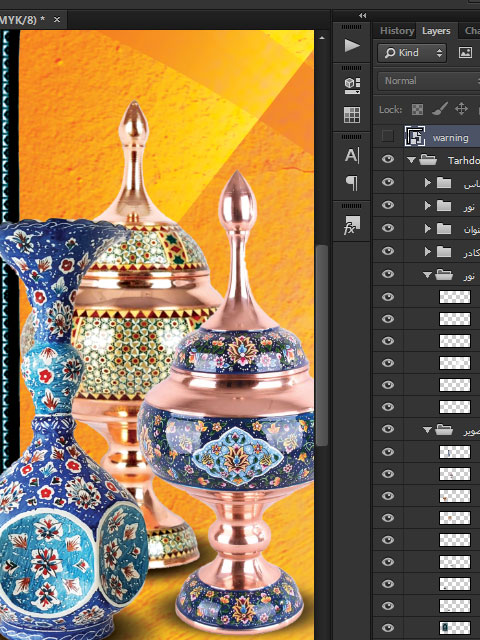
Task: Select the warning layer name
Action: pyautogui.click(x=450, y=138)
